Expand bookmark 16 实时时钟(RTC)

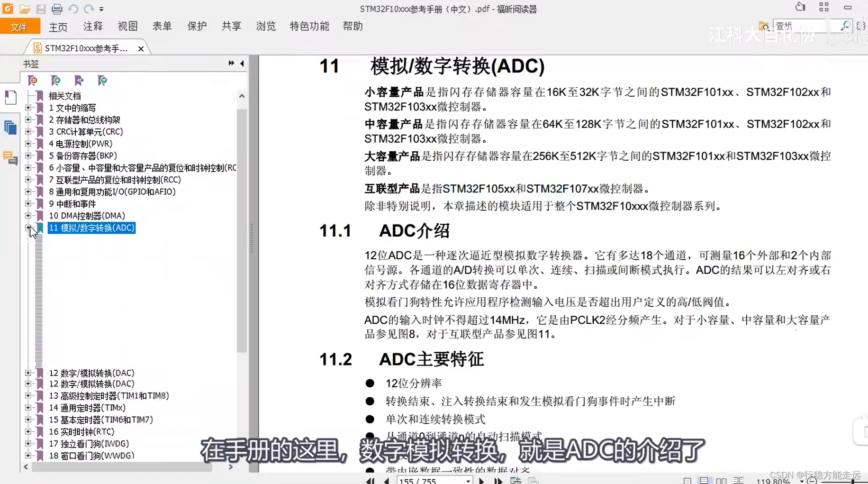click(x=28, y=431)
